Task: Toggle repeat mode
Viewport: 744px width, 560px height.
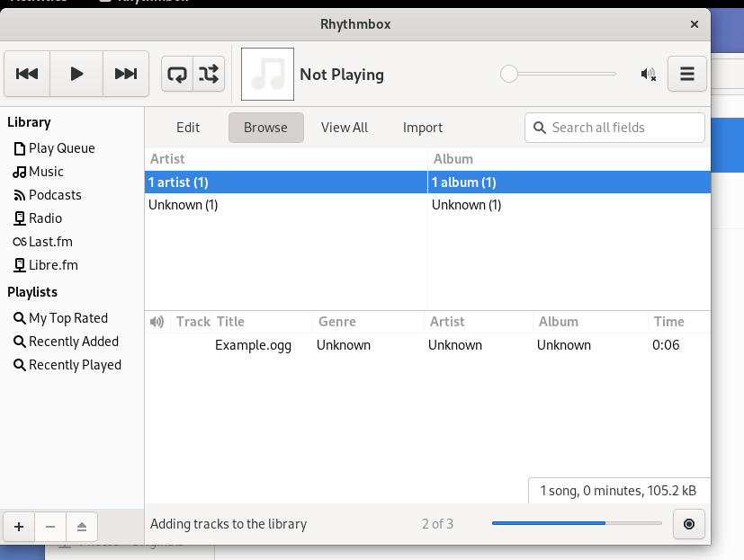Action: coord(177,74)
